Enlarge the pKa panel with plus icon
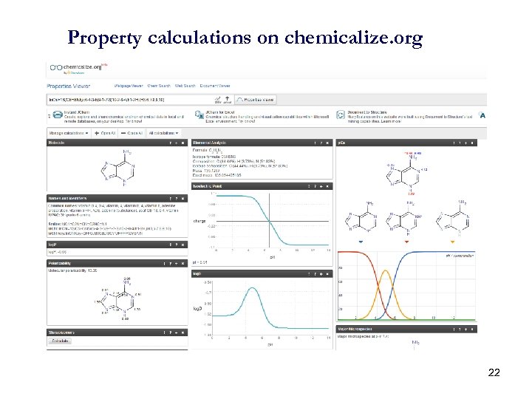 click(x=465, y=143)
